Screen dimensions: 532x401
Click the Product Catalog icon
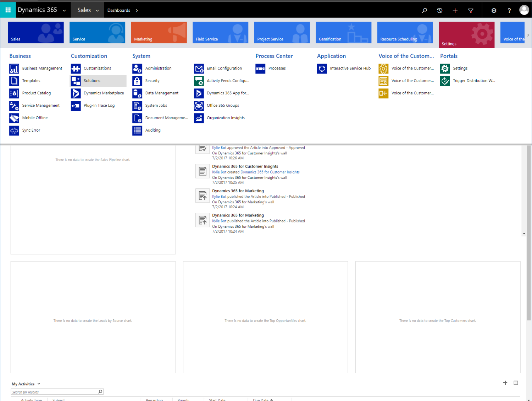pyautogui.click(x=14, y=93)
